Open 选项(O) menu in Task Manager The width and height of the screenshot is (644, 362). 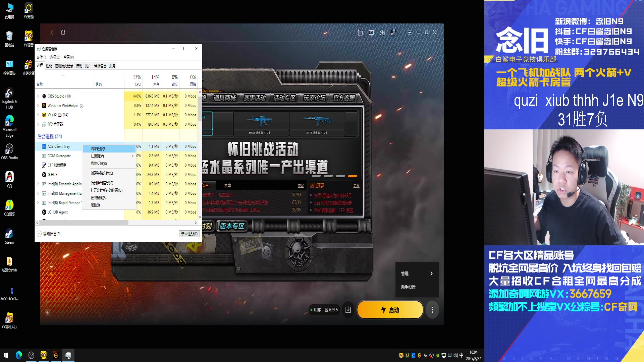click(55, 57)
